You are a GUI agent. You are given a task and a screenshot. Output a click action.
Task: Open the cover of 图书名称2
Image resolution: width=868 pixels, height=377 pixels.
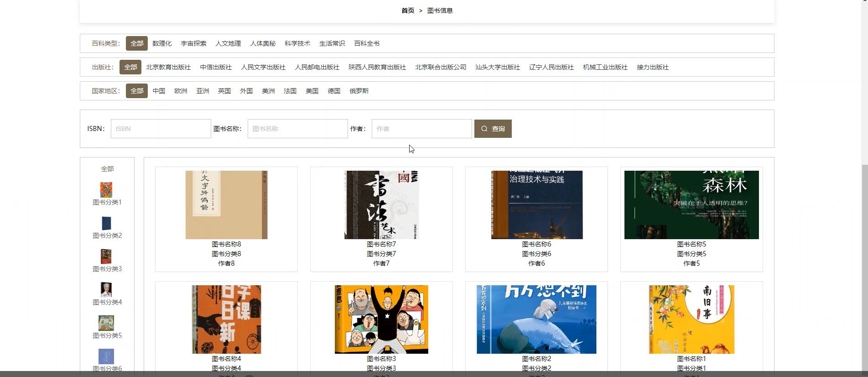pos(536,319)
